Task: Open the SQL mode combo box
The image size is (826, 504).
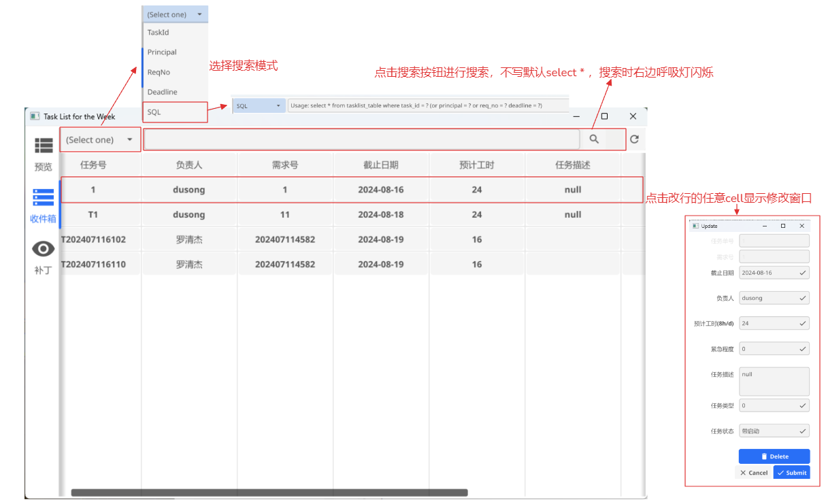Action: pyautogui.click(x=259, y=106)
